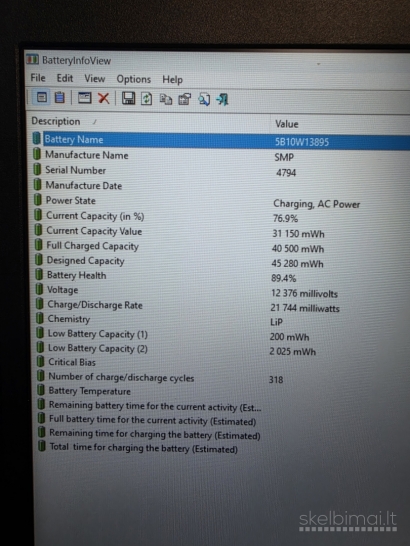
Task: Click the 200 mWh value
Action: point(289,337)
